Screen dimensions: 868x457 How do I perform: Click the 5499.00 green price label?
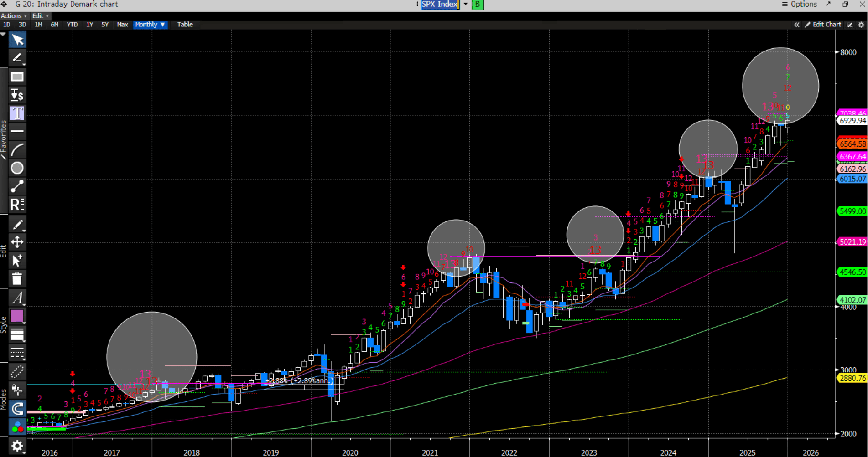852,211
